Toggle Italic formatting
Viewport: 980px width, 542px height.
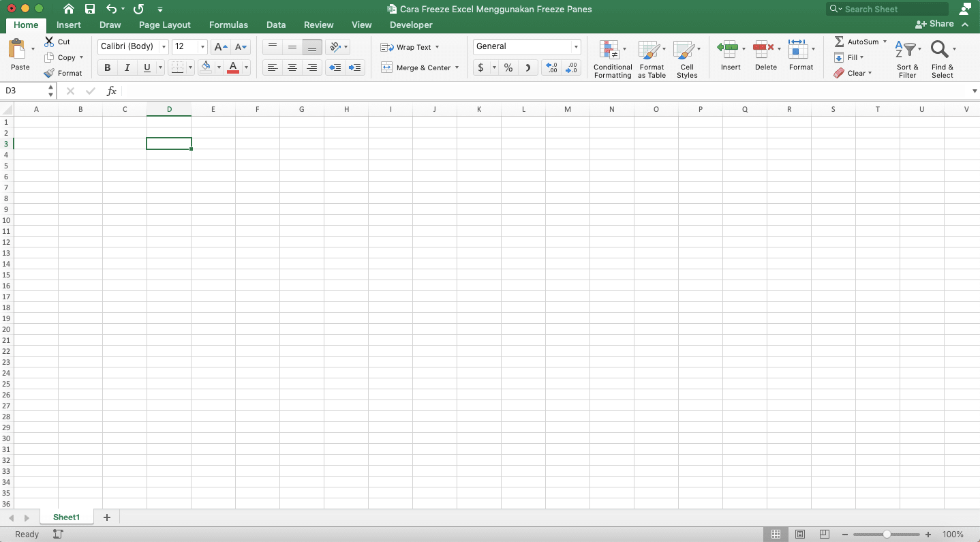127,67
